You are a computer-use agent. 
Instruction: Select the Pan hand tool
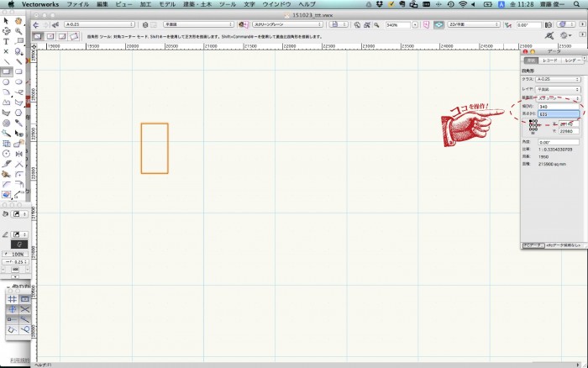pyautogui.click(x=18, y=20)
